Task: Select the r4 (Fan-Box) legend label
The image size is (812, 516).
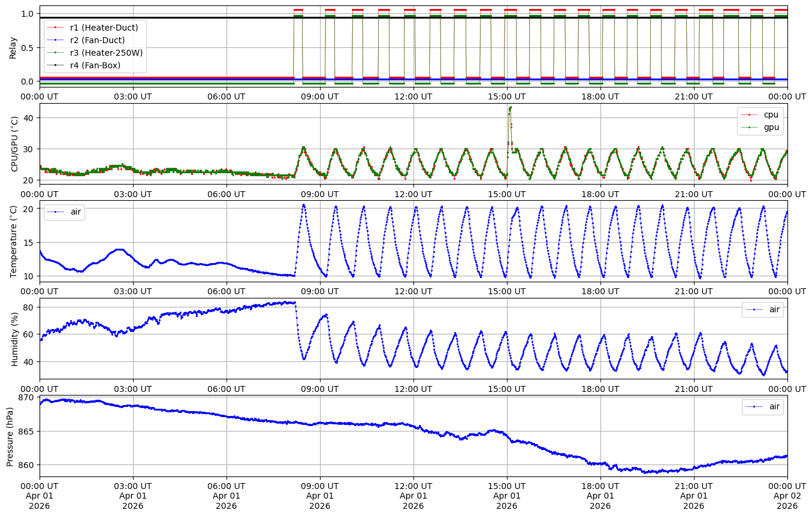Action: tap(96, 65)
